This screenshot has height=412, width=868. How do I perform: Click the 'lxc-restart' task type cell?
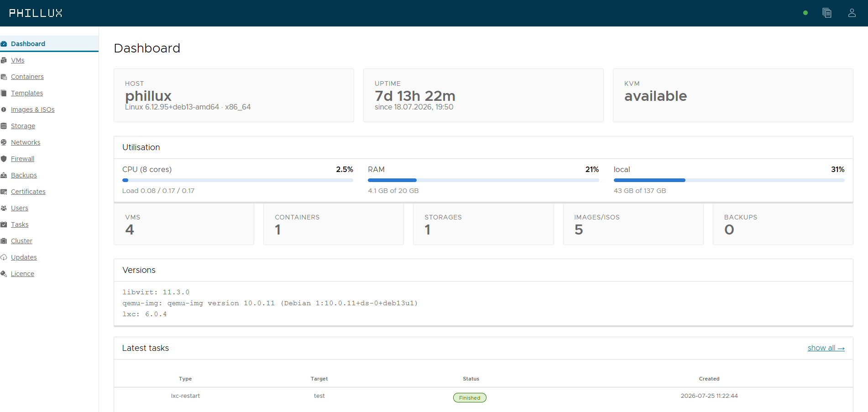click(x=185, y=396)
